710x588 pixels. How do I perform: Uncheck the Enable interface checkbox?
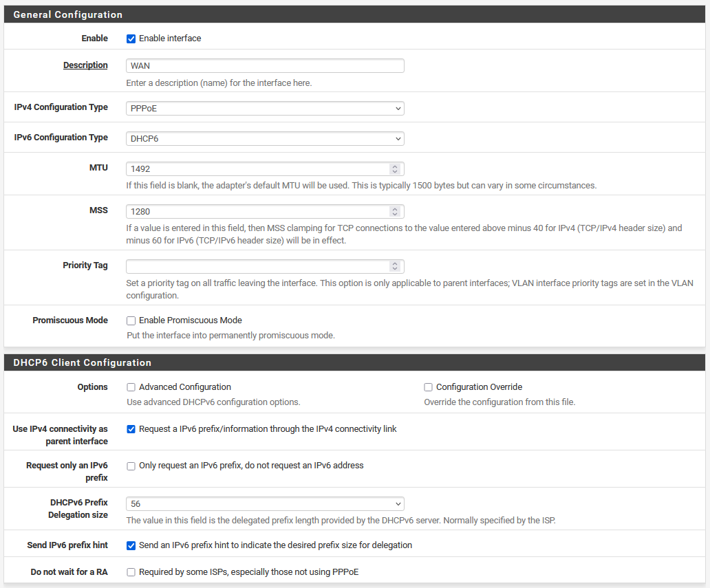click(131, 39)
